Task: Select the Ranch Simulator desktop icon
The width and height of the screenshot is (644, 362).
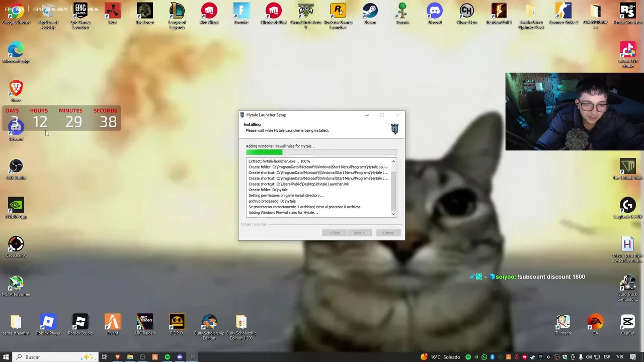Action: (x=627, y=14)
